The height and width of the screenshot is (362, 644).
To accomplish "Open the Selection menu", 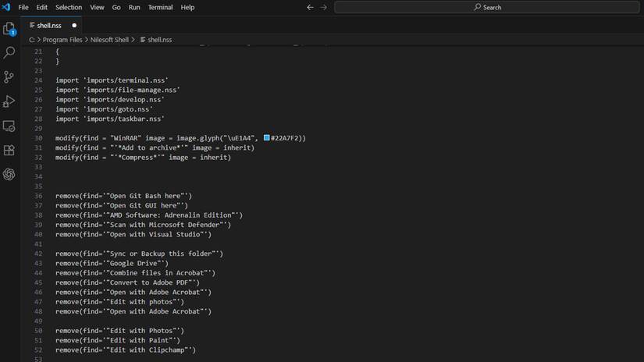I will coord(69,7).
